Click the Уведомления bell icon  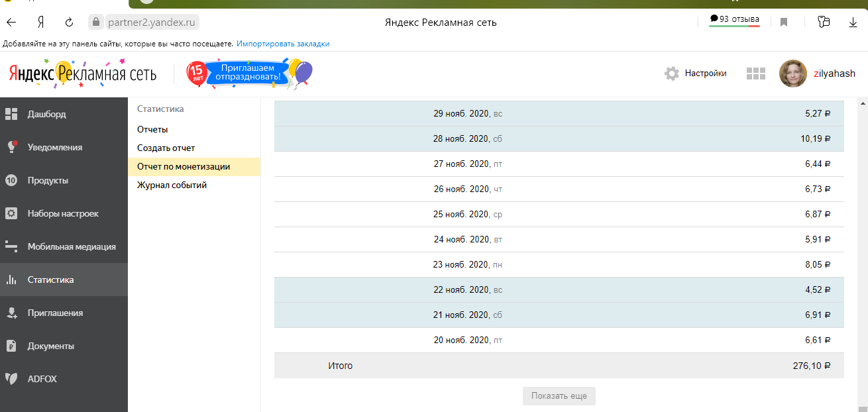click(11, 147)
